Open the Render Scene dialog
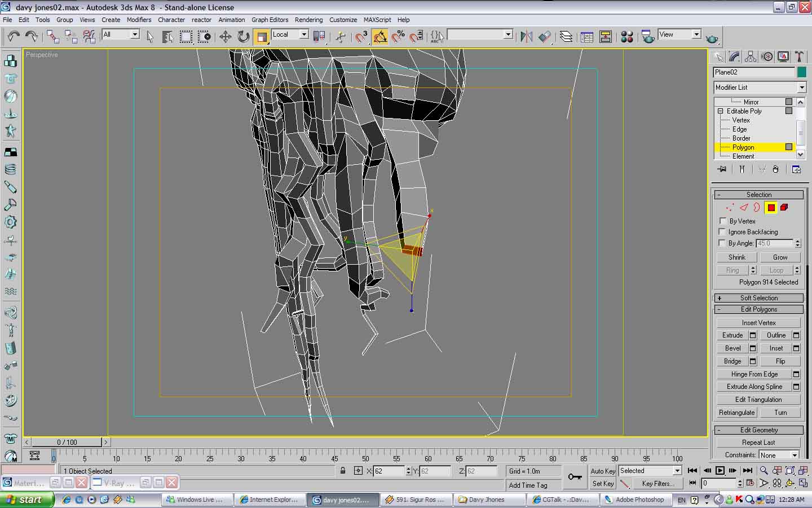This screenshot has height=508, width=812. 648,37
